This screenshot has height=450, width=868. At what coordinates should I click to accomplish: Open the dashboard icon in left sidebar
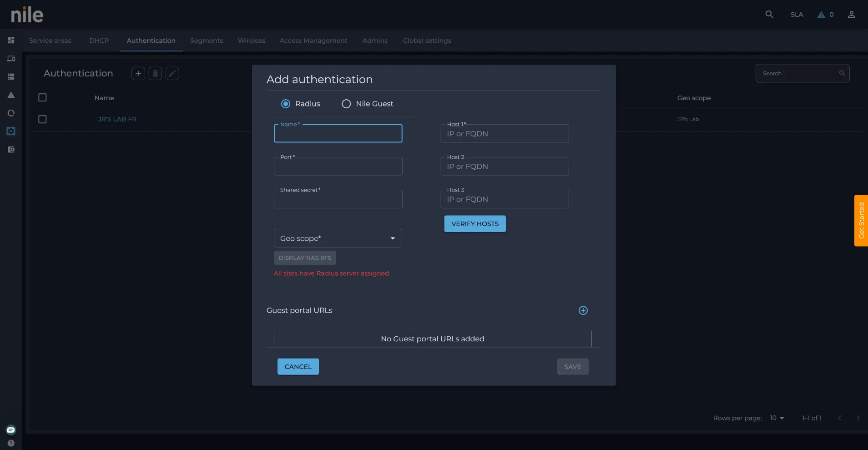tap(11, 40)
